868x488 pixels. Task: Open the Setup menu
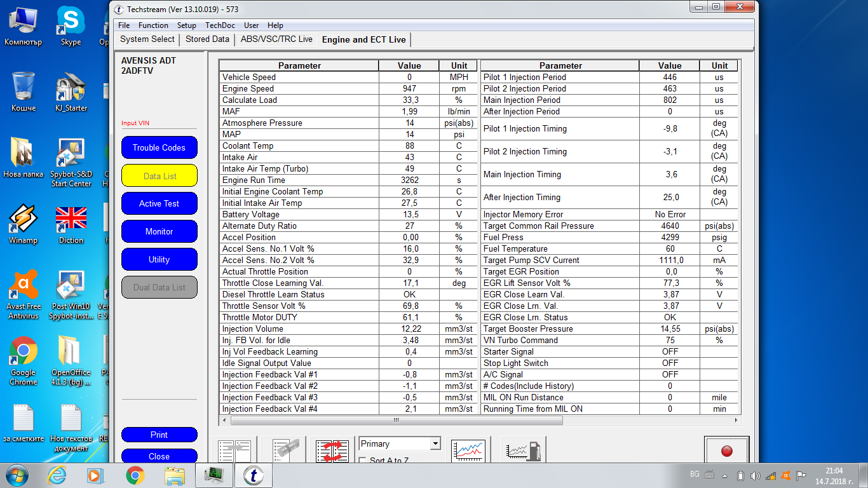186,25
